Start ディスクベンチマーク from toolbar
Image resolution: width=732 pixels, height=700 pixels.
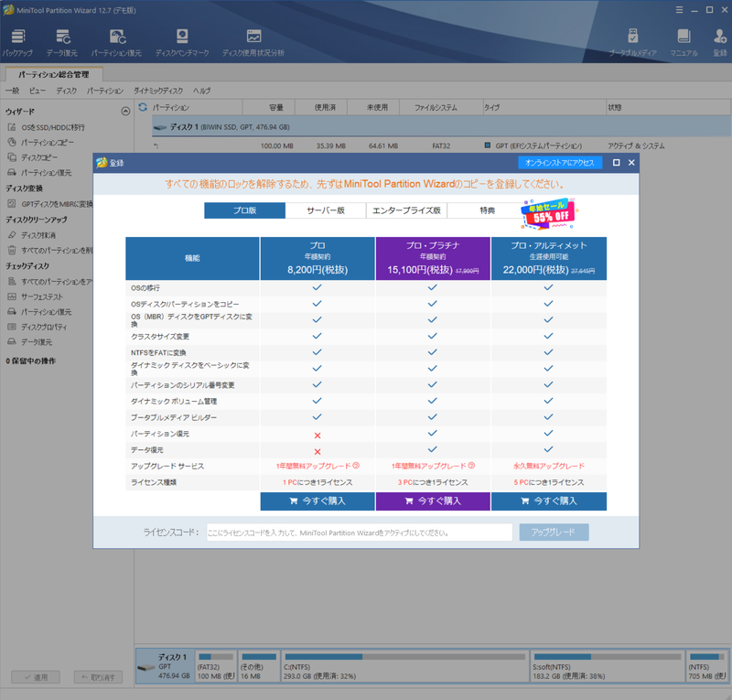tap(182, 42)
